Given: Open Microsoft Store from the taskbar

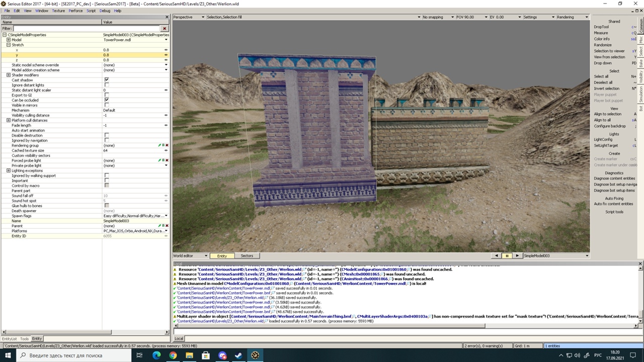Looking at the screenshot, I should click(206, 355).
